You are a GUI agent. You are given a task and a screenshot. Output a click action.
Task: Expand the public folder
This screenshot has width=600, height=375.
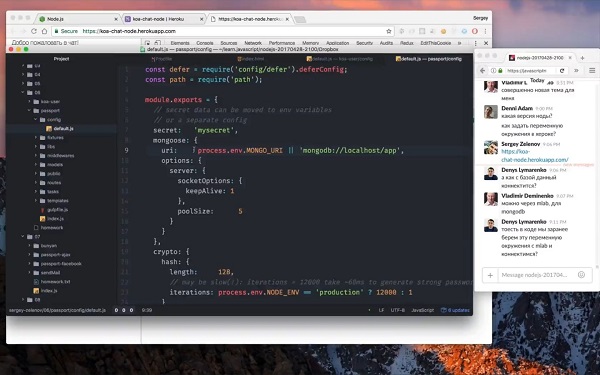(x=36, y=173)
